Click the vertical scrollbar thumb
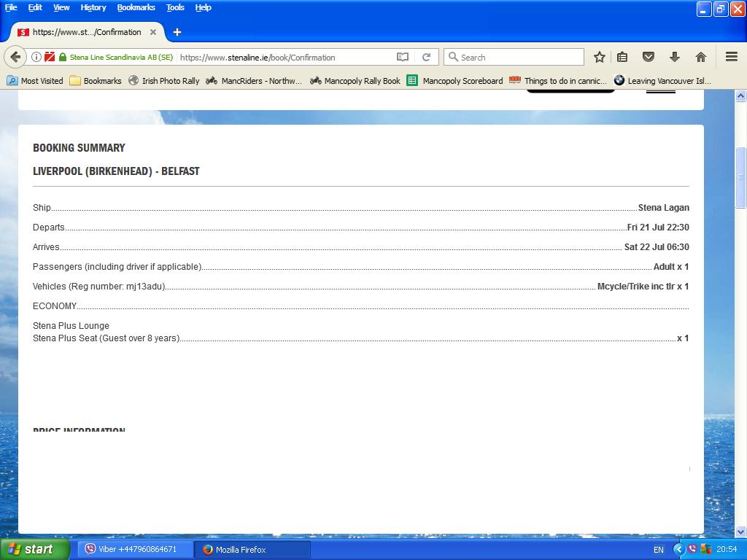Screen dimensions: 747x560 tap(741, 178)
